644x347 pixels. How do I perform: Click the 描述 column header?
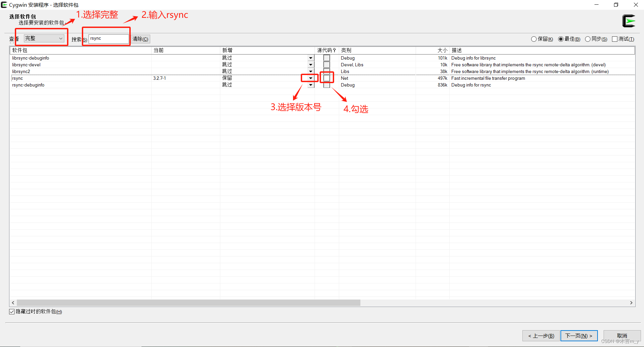(x=542, y=50)
